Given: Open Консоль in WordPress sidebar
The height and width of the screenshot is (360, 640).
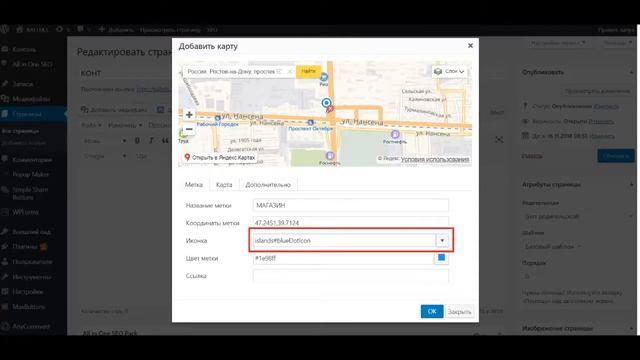Looking at the screenshot, I should click(24, 49).
